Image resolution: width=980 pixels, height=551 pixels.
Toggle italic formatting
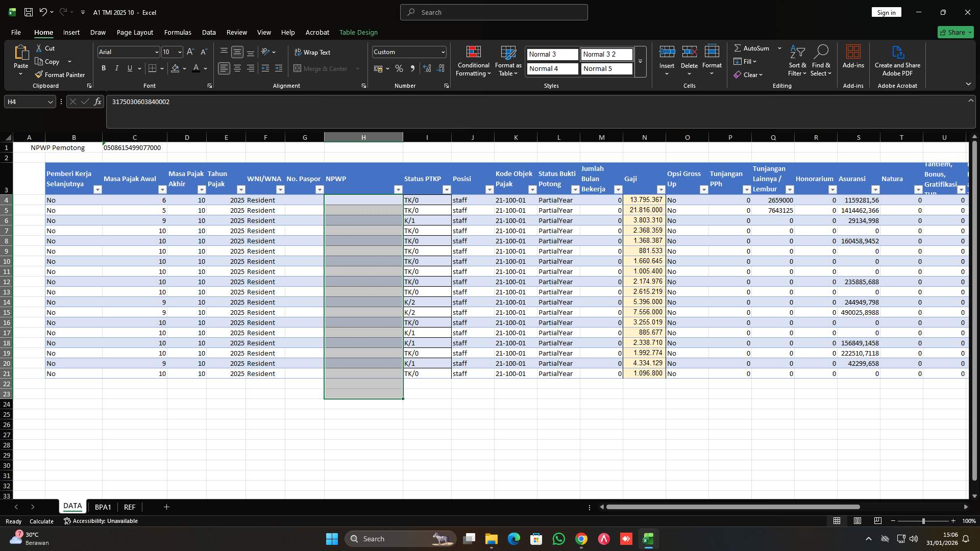point(116,68)
